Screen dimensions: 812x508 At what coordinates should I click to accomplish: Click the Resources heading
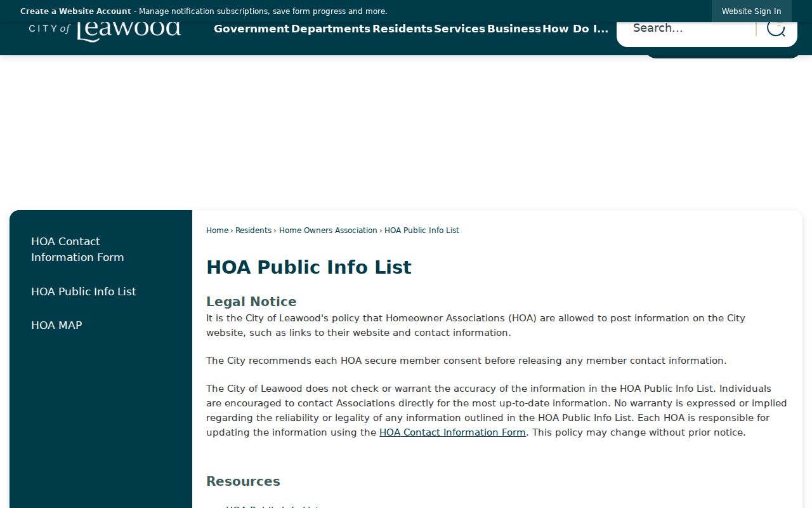(x=243, y=481)
